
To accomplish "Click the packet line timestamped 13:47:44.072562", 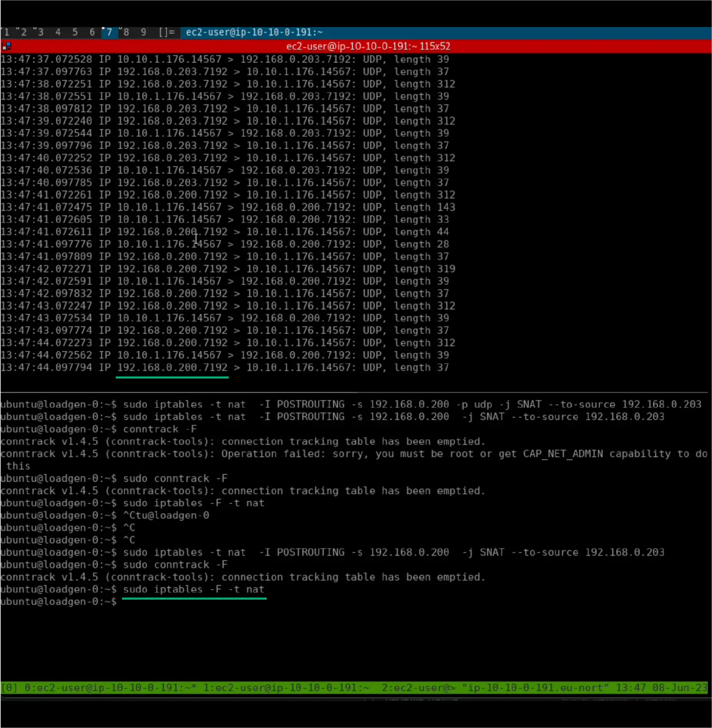I will [225, 355].
